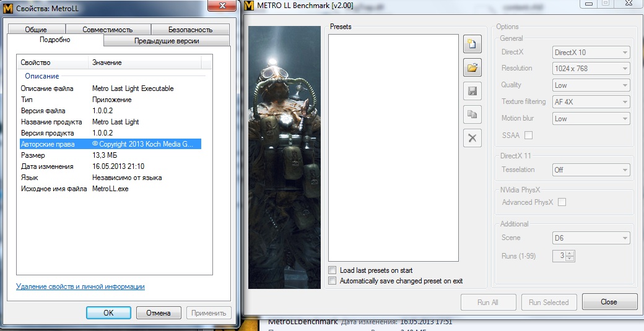
Task: Click the new preset icon
Action: (x=472, y=44)
